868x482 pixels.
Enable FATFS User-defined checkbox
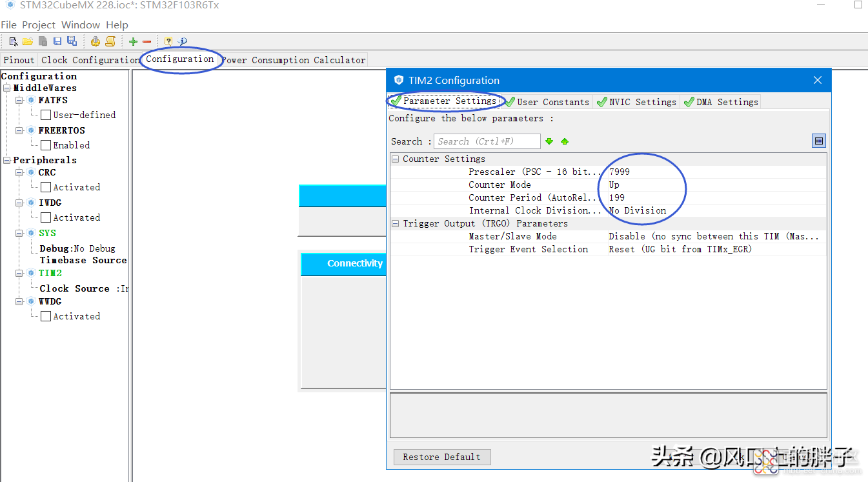tap(46, 115)
